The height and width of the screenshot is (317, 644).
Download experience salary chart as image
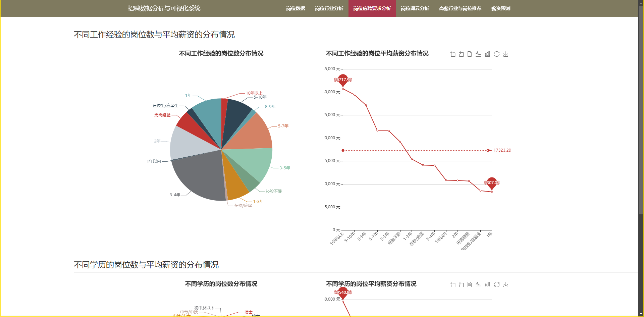click(x=506, y=54)
